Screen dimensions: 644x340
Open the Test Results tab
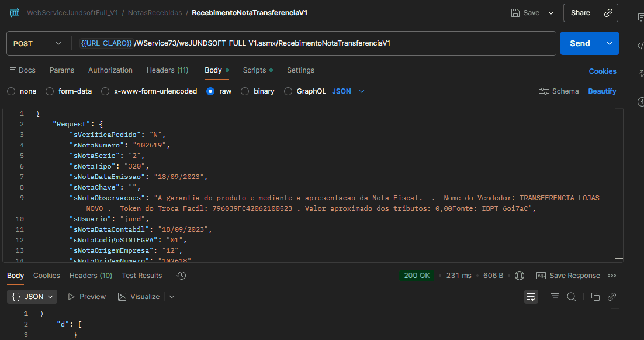pyautogui.click(x=141, y=276)
